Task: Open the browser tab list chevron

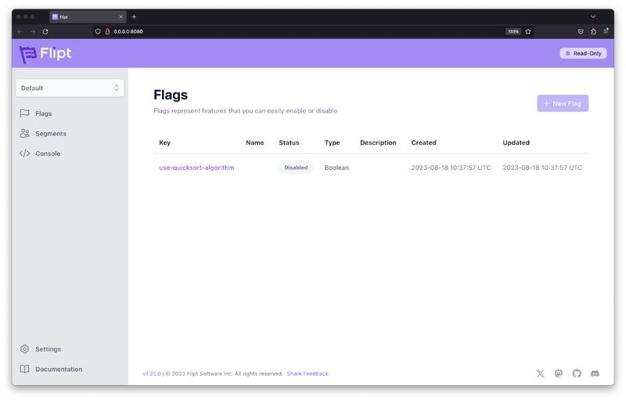Action: [x=592, y=16]
